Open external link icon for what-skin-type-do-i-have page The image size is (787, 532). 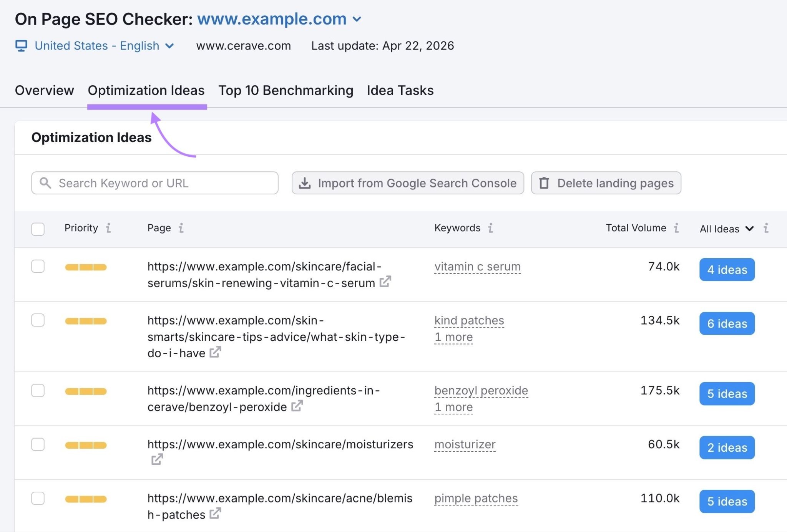tap(215, 352)
